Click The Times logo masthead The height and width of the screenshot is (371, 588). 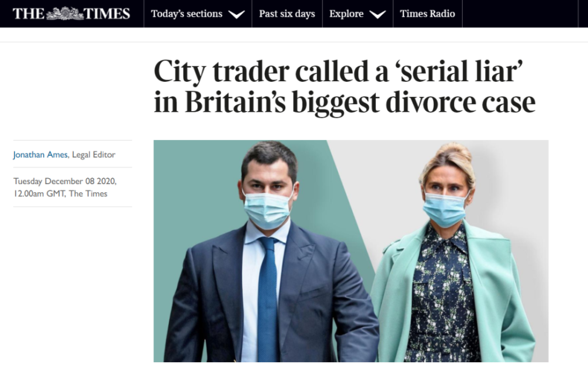(x=71, y=14)
